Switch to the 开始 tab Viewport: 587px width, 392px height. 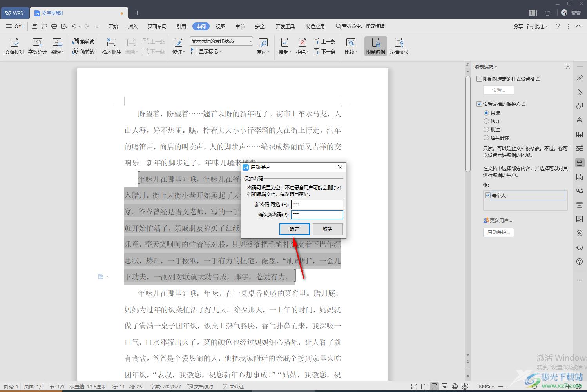coord(113,26)
